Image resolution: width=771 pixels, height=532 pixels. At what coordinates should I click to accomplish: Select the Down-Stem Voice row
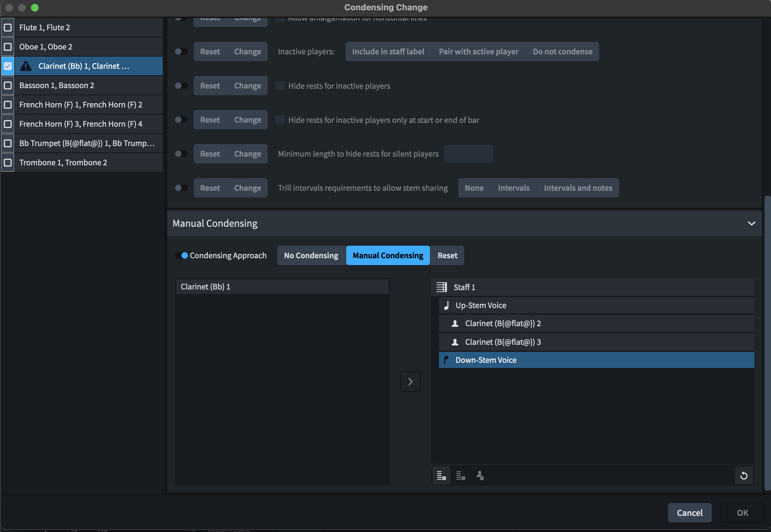click(x=486, y=360)
